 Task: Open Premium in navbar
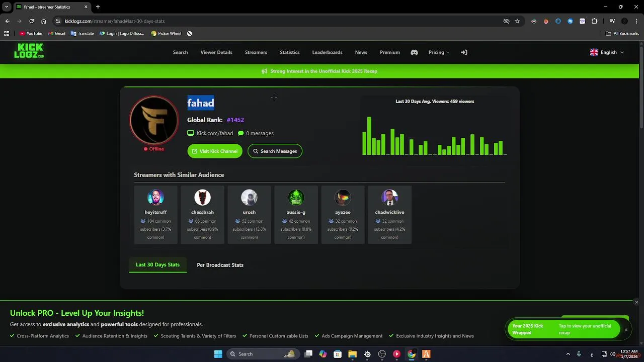pyautogui.click(x=390, y=52)
